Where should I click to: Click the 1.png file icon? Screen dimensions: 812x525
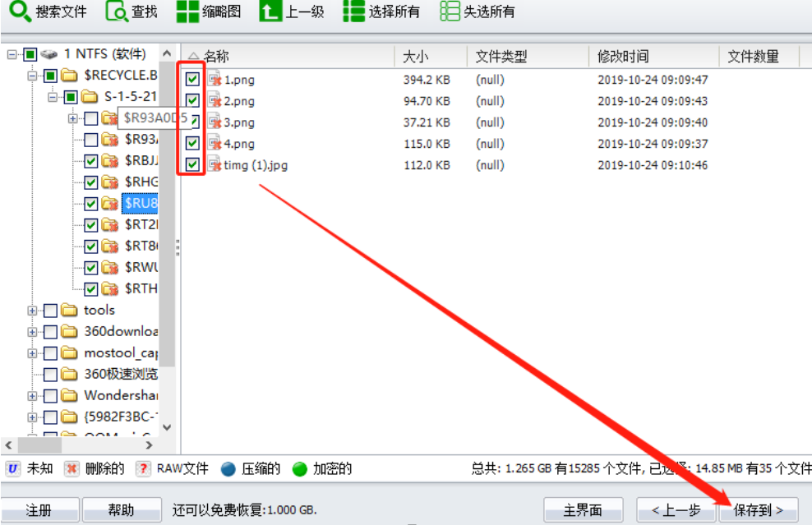click(215, 79)
